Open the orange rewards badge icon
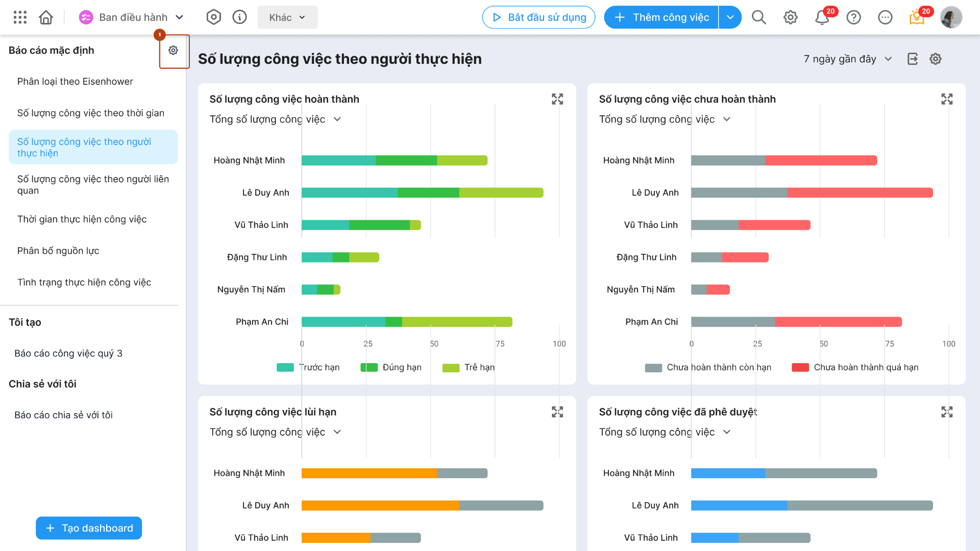 pos(917,17)
